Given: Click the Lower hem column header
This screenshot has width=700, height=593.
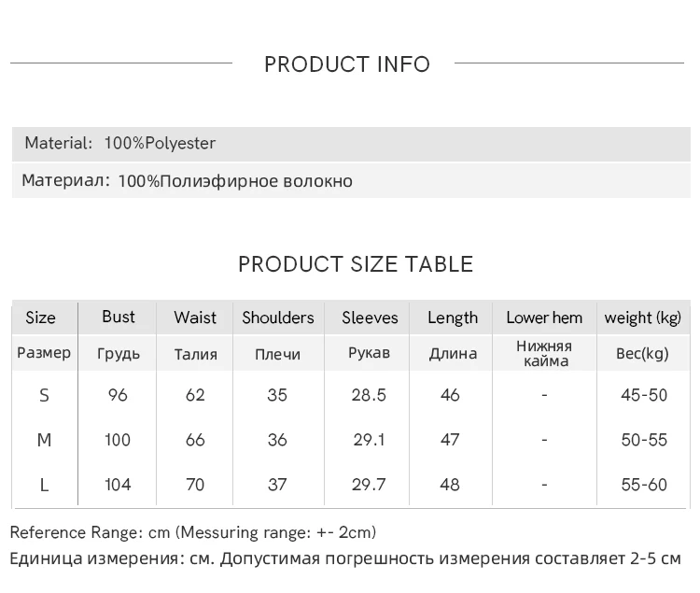Looking at the screenshot, I should pyautogui.click(x=544, y=318).
